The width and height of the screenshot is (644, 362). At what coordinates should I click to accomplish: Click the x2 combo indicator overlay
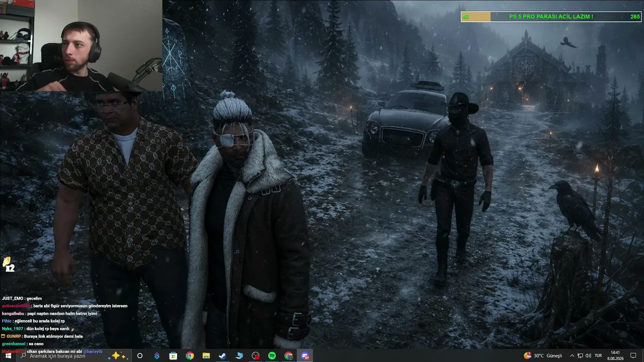[9, 265]
